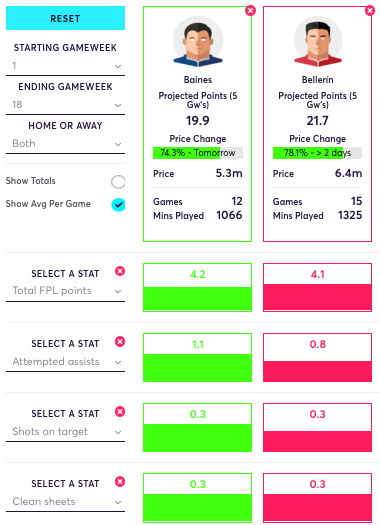
Task: Click Baines player avatar
Action: (x=198, y=42)
